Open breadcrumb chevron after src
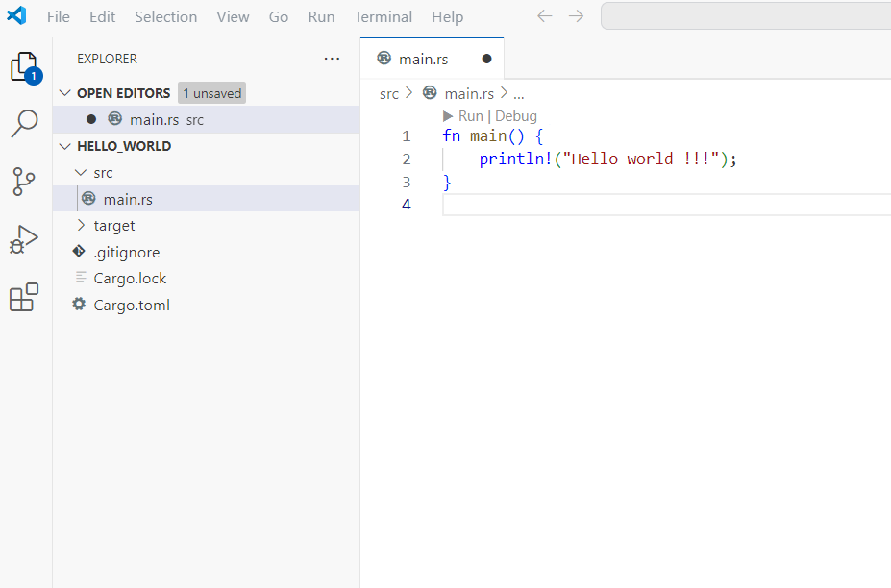Screen dimensions: 891x588 pyautogui.click(x=408, y=92)
